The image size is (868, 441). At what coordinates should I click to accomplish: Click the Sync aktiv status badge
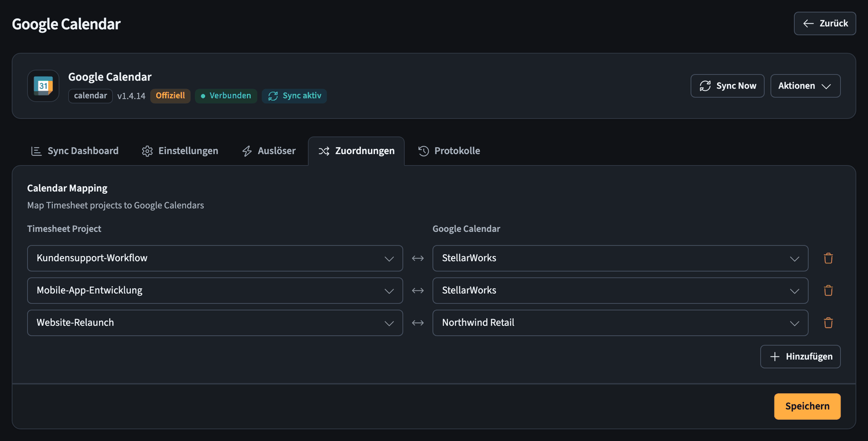[295, 96]
